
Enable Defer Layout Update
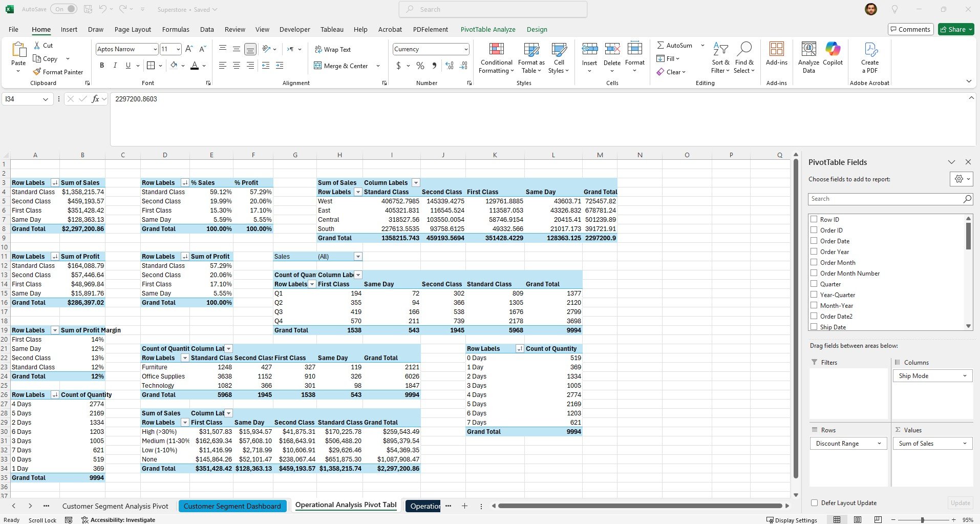[814, 503]
